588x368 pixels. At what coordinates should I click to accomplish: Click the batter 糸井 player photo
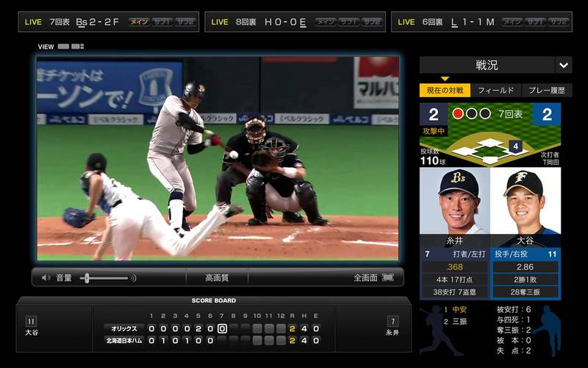click(x=454, y=201)
